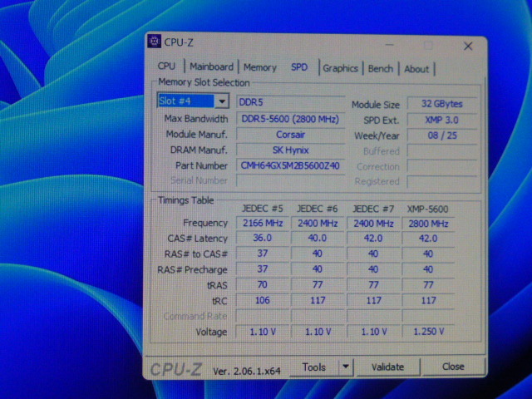Click the JEDEC #5 tRAS value 70
Viewport: 532px width, 399px height.
pos(263,284)
